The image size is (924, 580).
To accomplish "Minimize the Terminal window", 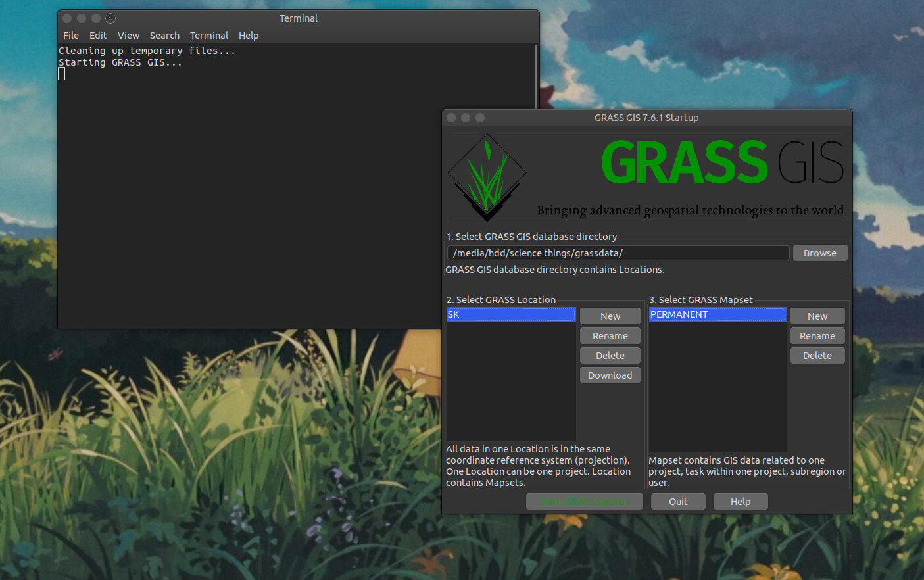I will pyautogui.click(x=82, y=18).
